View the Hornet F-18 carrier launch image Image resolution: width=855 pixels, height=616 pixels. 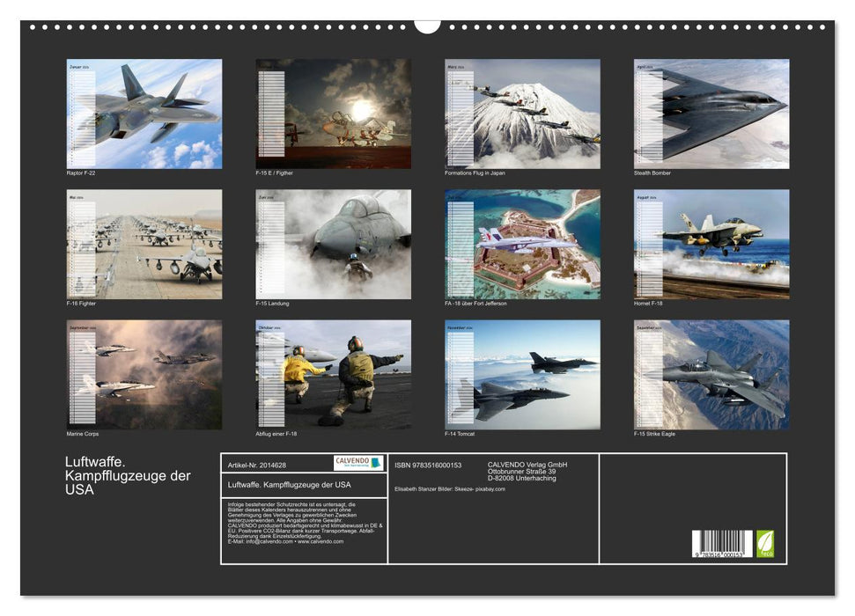(713, 246)
